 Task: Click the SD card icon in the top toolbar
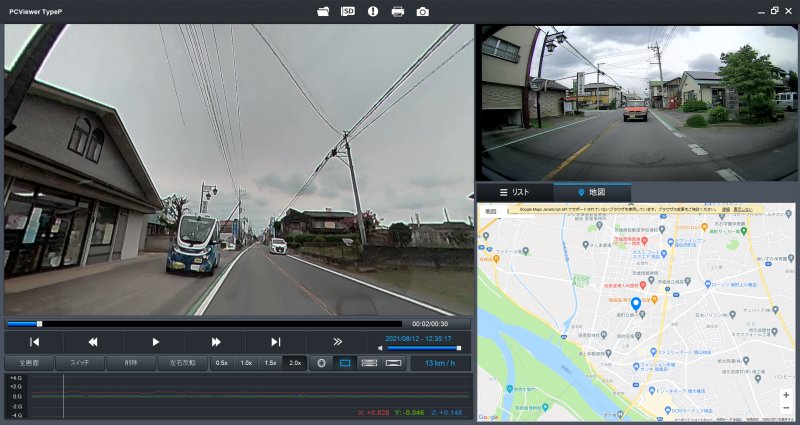pos(348,11)
